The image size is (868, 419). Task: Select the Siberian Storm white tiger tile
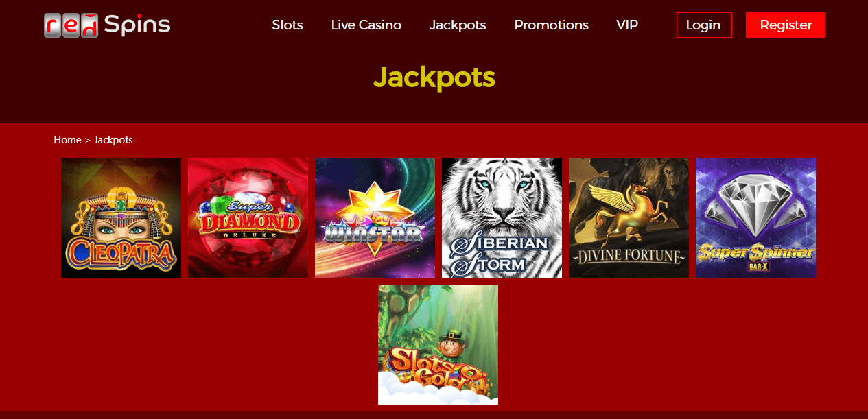click(x=502, y=217)
